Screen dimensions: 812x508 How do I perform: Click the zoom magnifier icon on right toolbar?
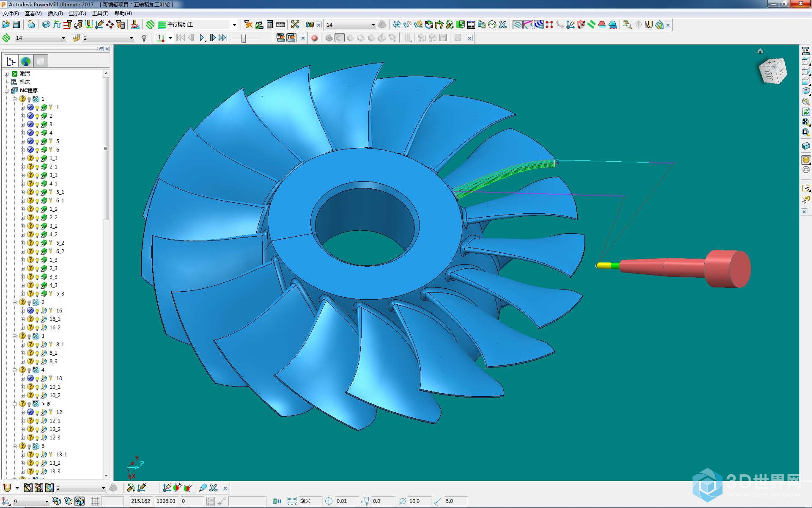806,102
